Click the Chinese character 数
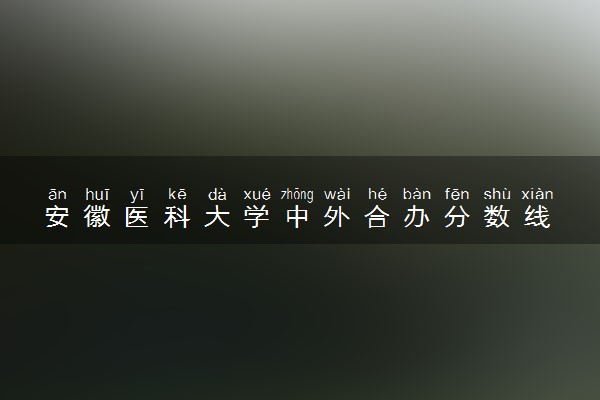 coord(497,217)
